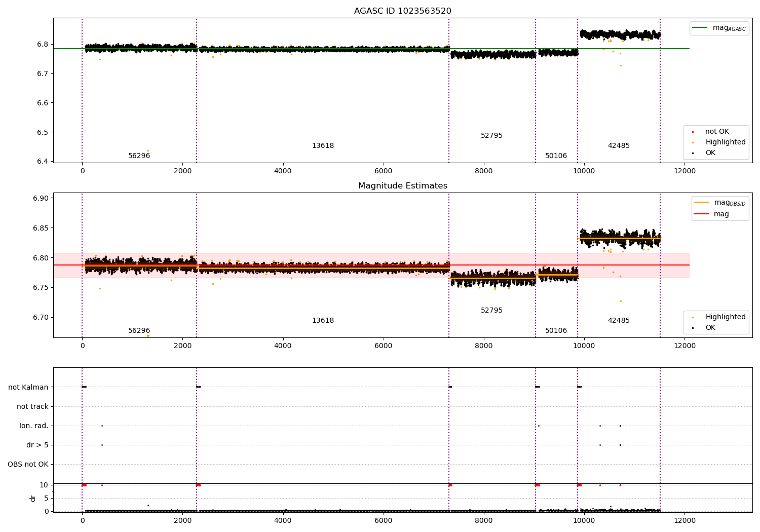The width and height of the screenshot is (760, 532).
Task: Click the 'AGASC ID 1023563520' plot title
Action: click(x=402, y=11)
